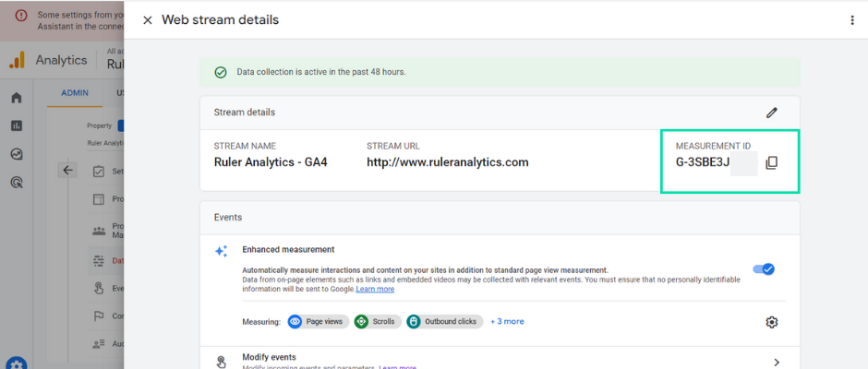Click the Events hand icon in admin list

(99, 288)
